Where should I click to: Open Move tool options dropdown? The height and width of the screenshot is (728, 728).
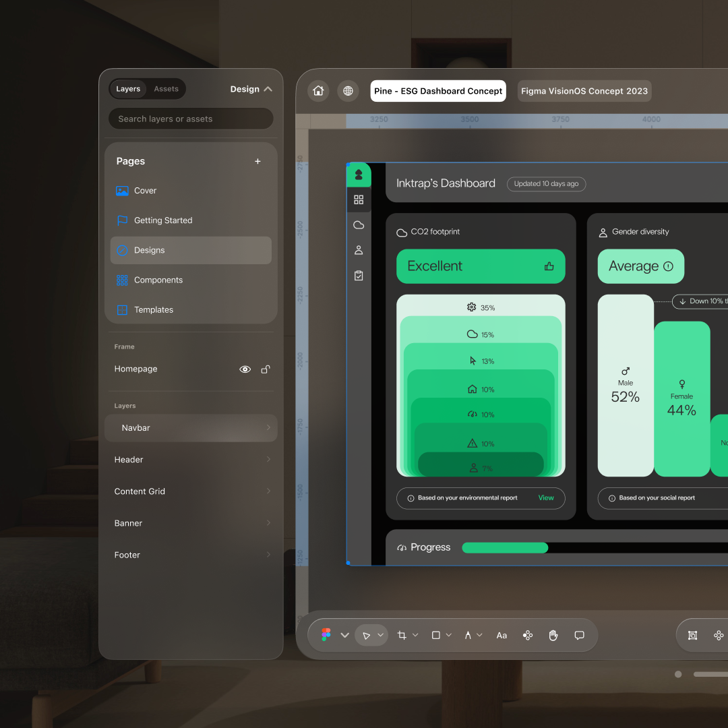coord(380,635)
